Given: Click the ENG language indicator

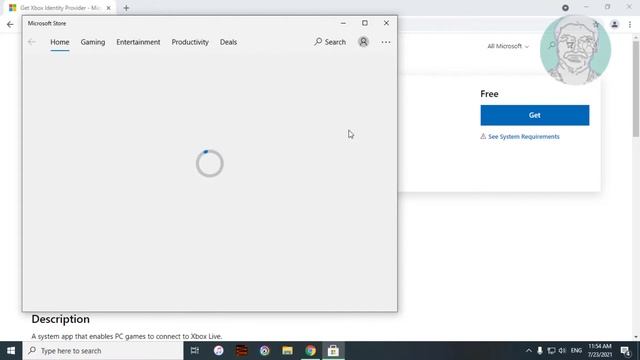Looking at the screenshot, I should (x=576, y=351).
